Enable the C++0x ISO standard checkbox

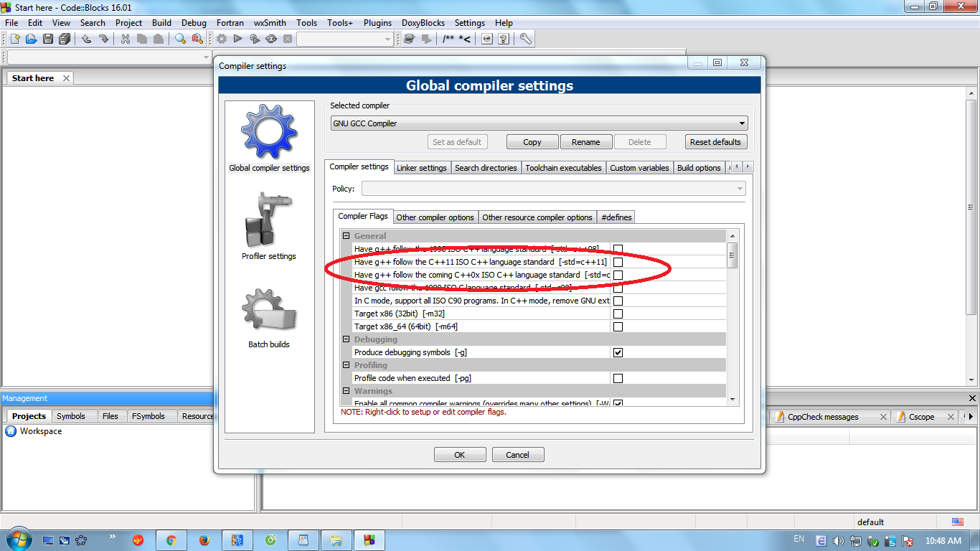(618, 275)
